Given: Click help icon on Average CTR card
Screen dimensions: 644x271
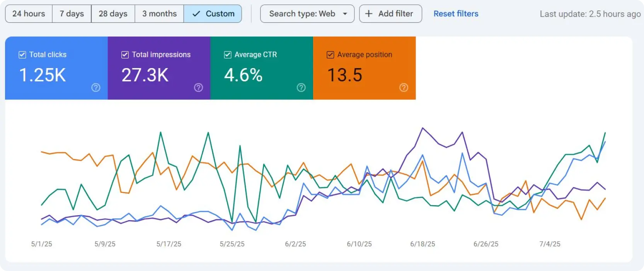Looking at the screenshot, I should tap(301, 88).
